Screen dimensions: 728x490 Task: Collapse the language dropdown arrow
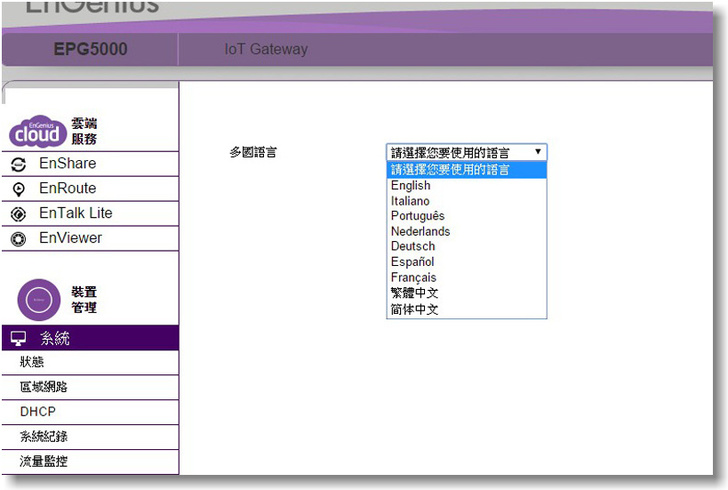coord(538,152)
